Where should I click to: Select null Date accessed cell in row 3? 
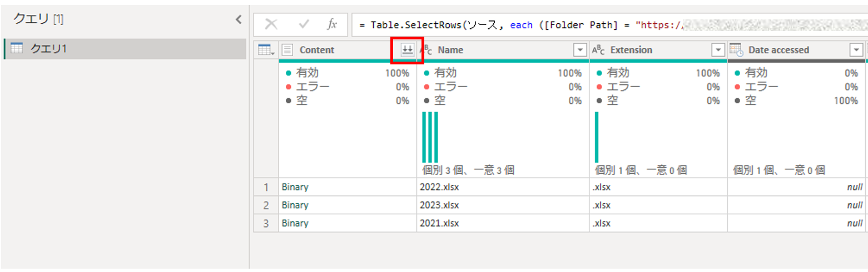[796, 223]
